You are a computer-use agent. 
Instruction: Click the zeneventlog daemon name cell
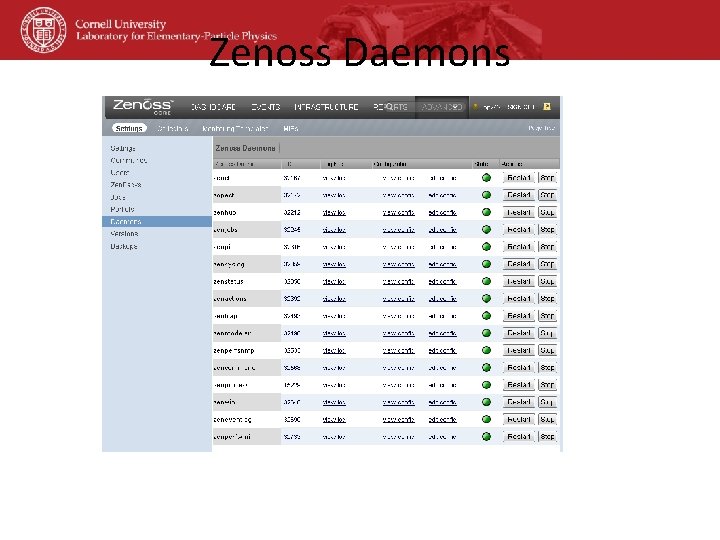click(247, 419)
